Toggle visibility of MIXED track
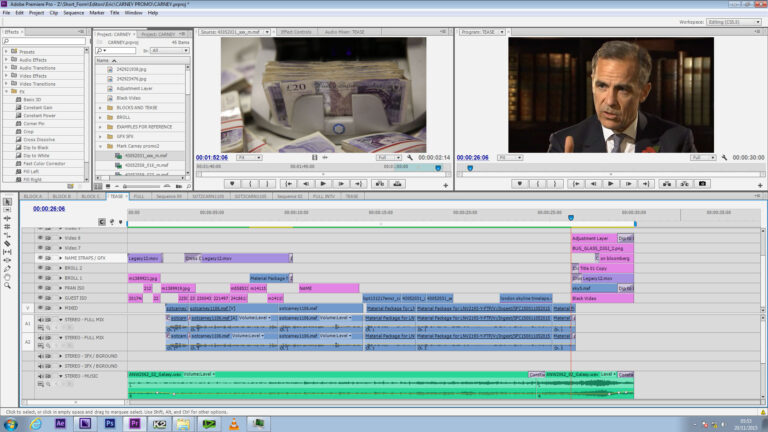This screenshot has width=768, height=432. 40,308
